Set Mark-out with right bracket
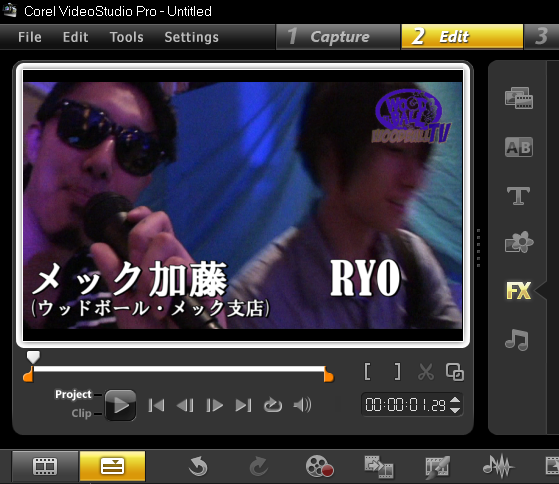This screenshot has width=559, height=484. (397, 372)
